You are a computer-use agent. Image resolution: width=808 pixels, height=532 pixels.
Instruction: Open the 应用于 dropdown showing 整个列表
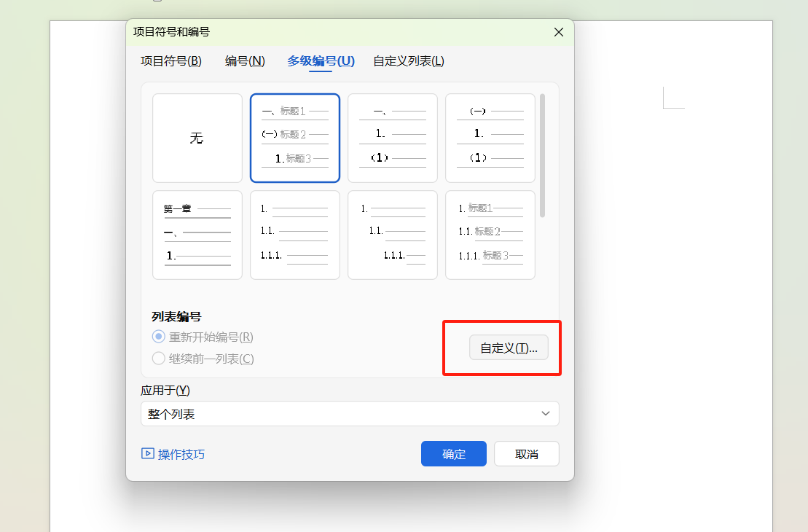coord(350,413)
